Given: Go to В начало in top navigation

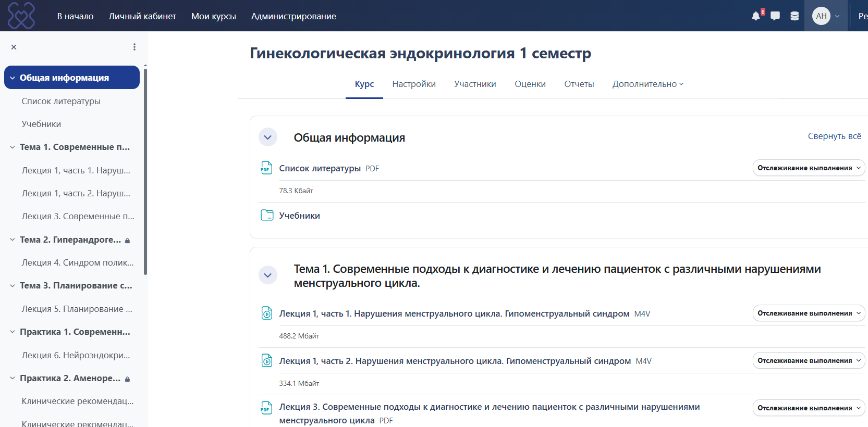Looking at the screenshot, I should [x=76, y=16].
